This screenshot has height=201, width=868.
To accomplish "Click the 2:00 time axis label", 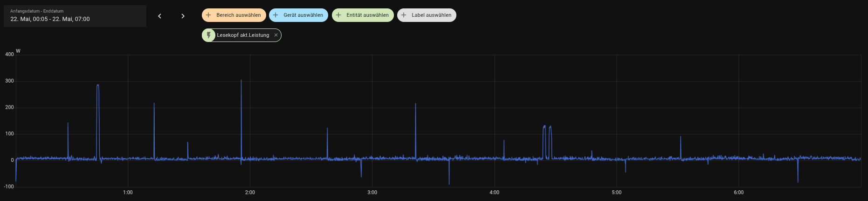I will tap(250, 192).
